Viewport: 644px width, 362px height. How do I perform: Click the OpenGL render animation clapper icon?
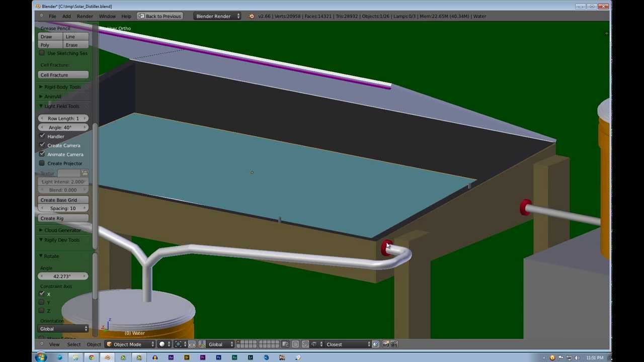tap(394, 344)
